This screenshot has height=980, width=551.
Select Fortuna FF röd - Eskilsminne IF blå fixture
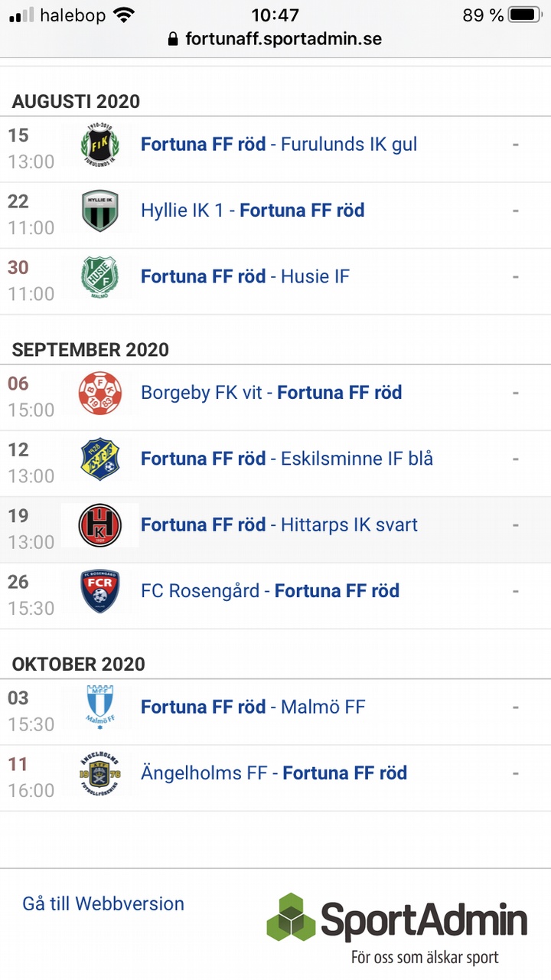tap(287, 459)
